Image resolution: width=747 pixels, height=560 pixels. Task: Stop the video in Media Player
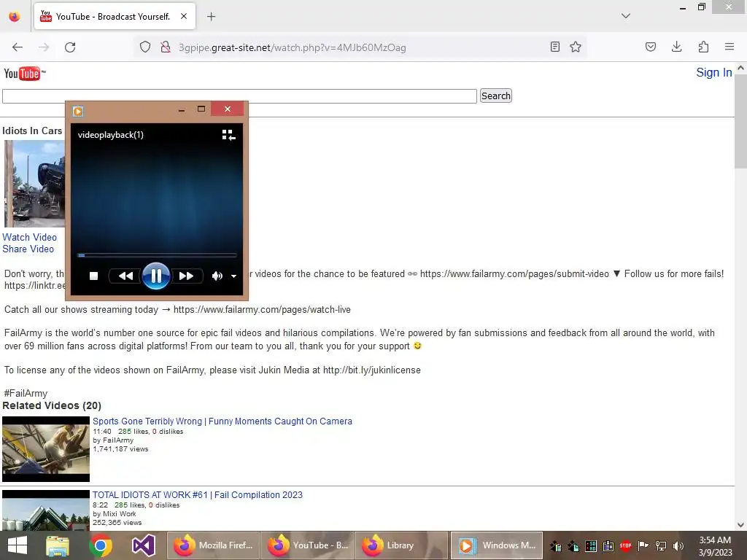point(94,276)
